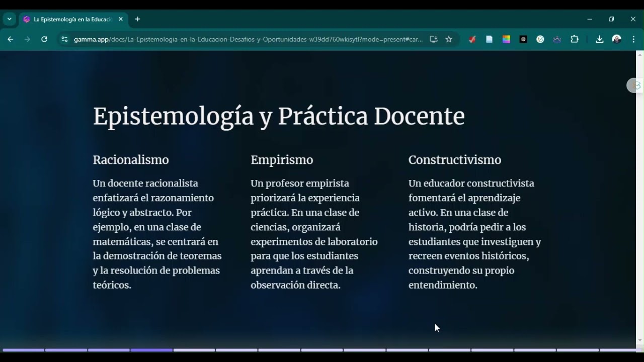
Task: Select the gamma.app URL in address bar
Action: (x=248, y=39)
